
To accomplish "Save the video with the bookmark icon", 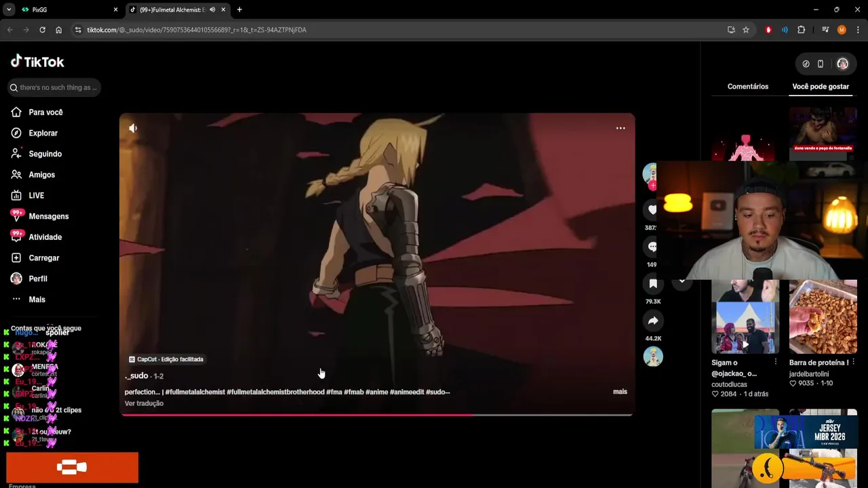I will [653, 284].
